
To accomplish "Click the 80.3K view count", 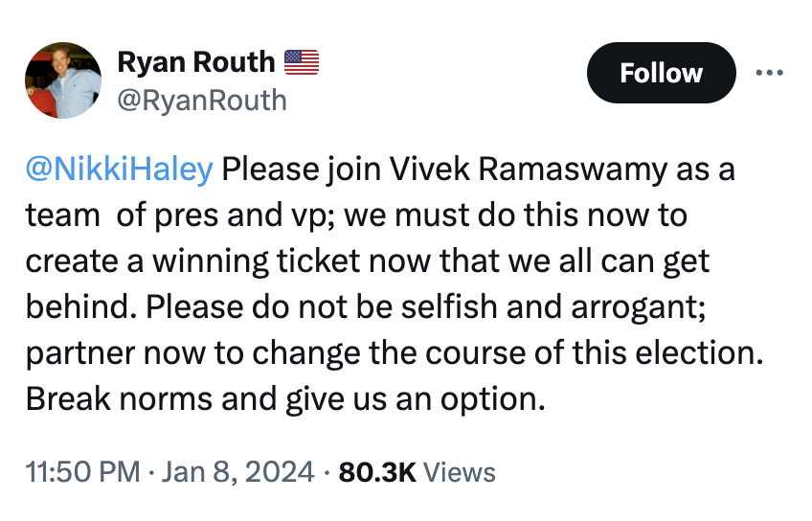I will click(x=375, y=471).
